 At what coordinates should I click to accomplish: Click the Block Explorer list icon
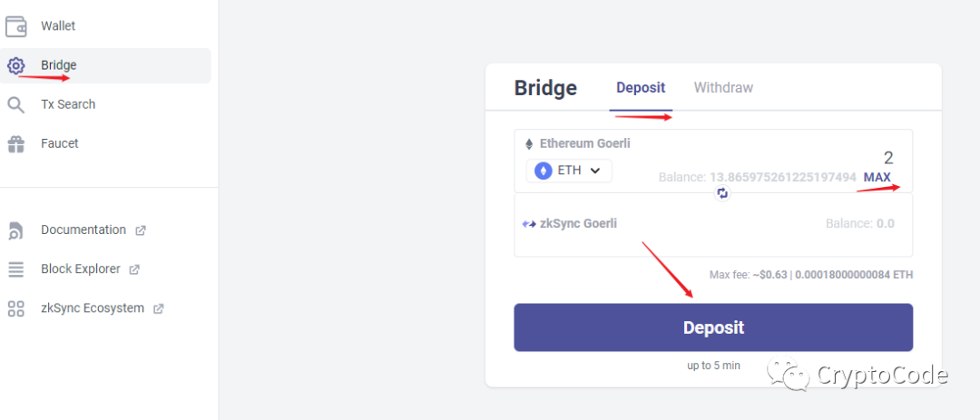15,269
